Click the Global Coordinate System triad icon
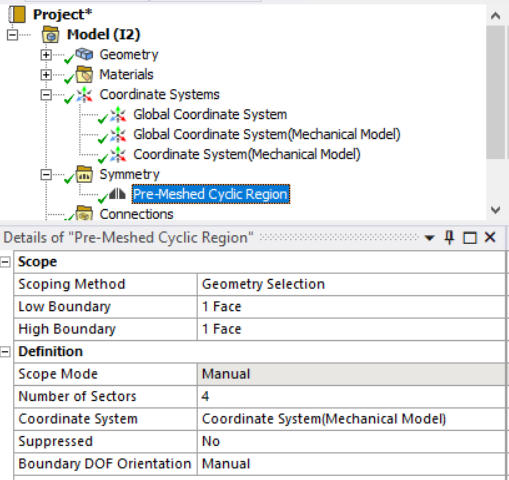Screen dimensions: 509x480 (118, 115)
